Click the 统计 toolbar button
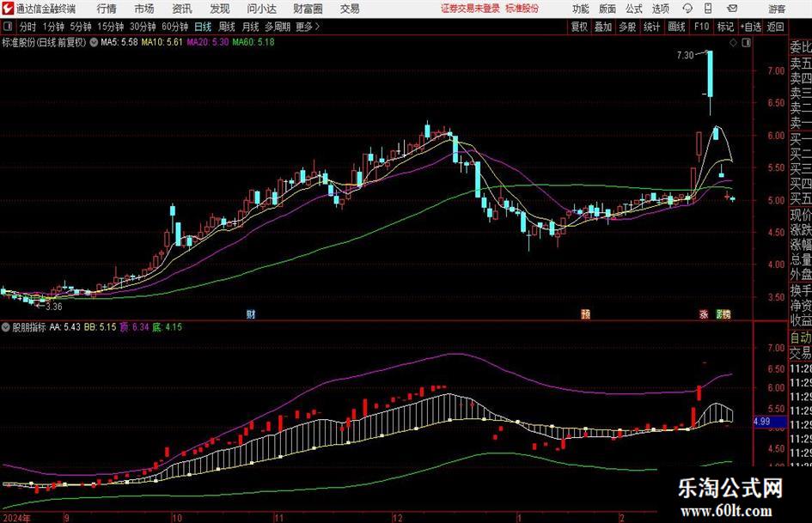 (x=651, y=27)
